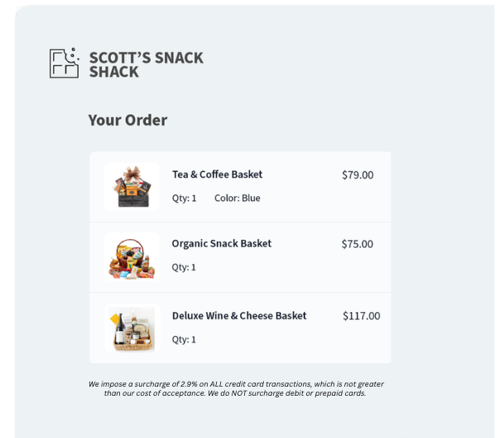Image resolution: width=504 pixels, height=438 pixels.
Task: Open the Organic Snack Basket thumbnail
Action: [132, 258]
